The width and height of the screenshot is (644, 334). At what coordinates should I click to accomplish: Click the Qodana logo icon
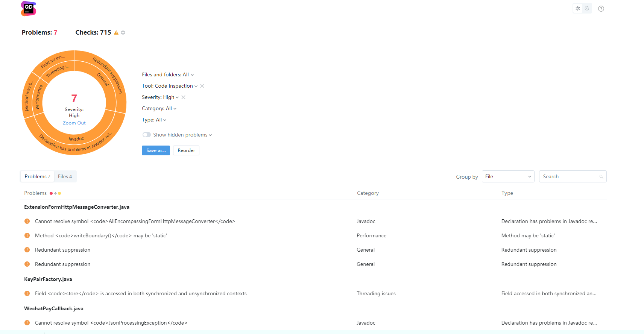point(29,9)
